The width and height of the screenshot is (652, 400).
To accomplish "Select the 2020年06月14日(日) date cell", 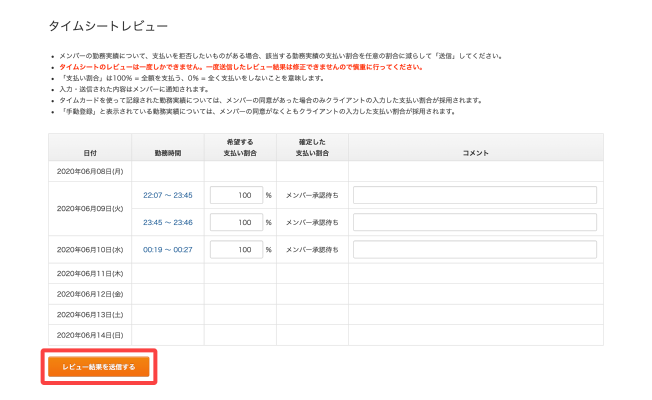I will [x=90, y=335].
